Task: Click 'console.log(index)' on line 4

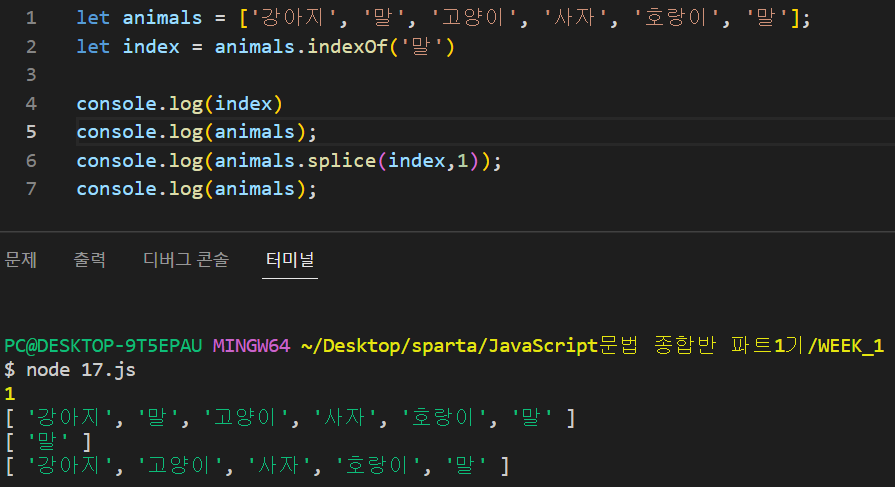Action: (x=180, y=103)
